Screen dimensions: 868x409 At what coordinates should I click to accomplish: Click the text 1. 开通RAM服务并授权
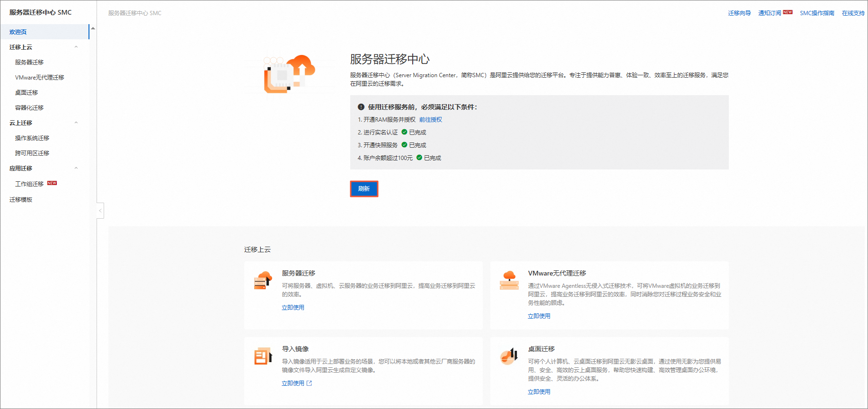(387, 120)
